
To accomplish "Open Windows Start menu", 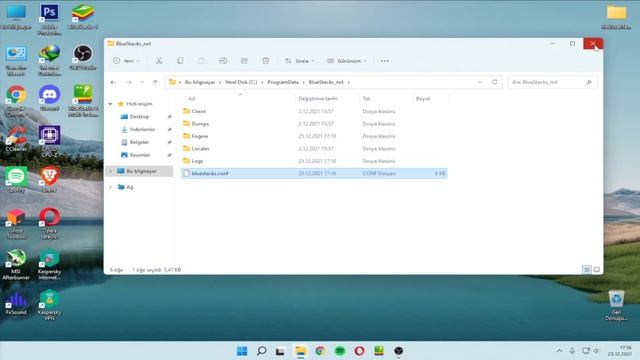I will point(242,351).
